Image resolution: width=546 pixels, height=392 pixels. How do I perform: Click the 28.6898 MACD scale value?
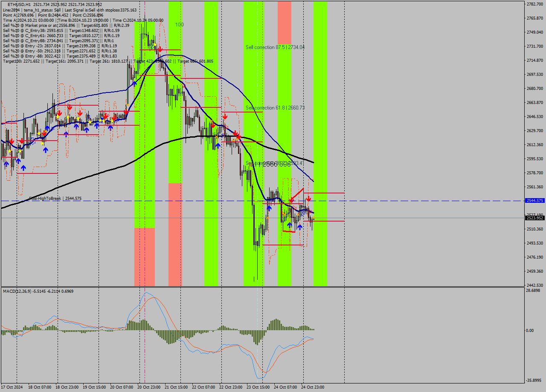[x=534, y=290]
